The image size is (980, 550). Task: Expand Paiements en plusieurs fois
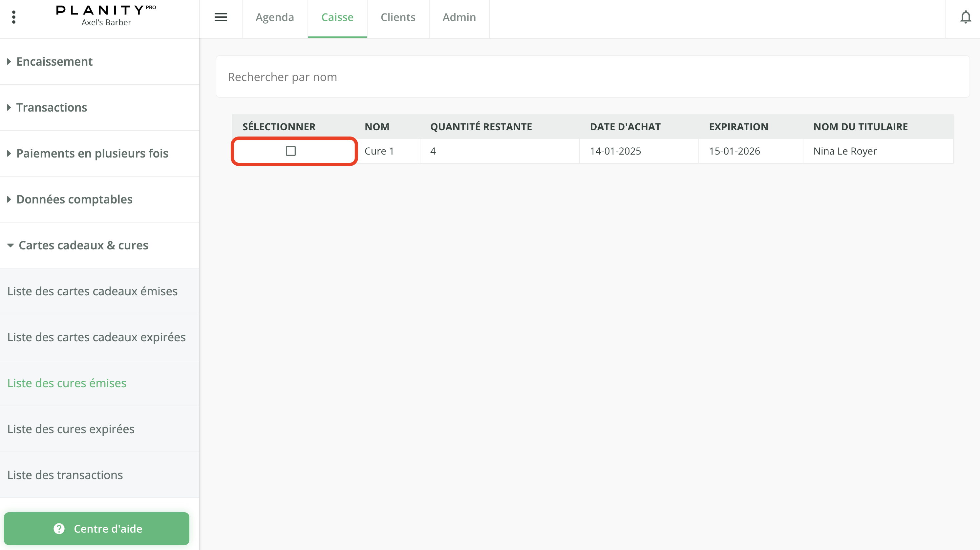coord(92,153)
